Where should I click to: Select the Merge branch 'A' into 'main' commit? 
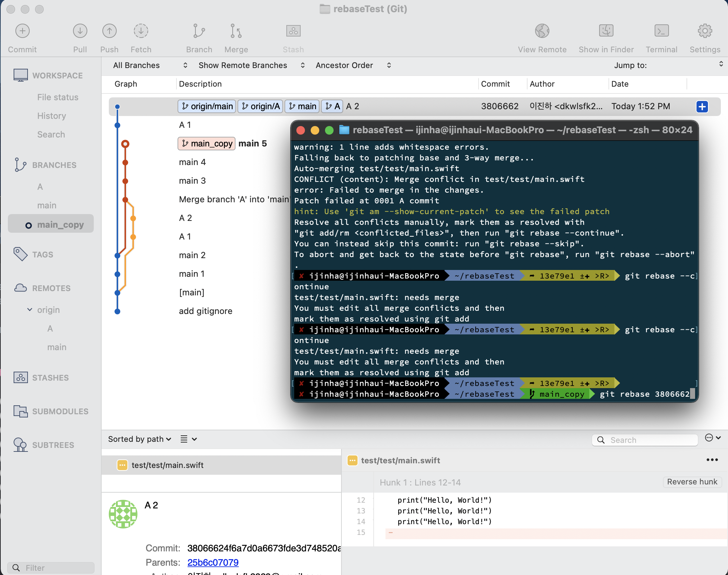click(234, 199)
